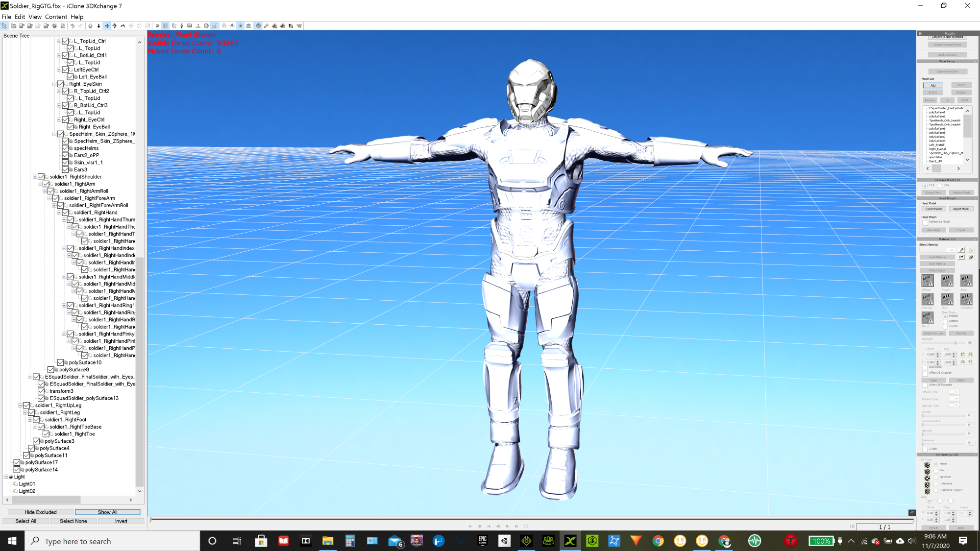Open the Diffuse Color swatch

click(x=954, y=392)
